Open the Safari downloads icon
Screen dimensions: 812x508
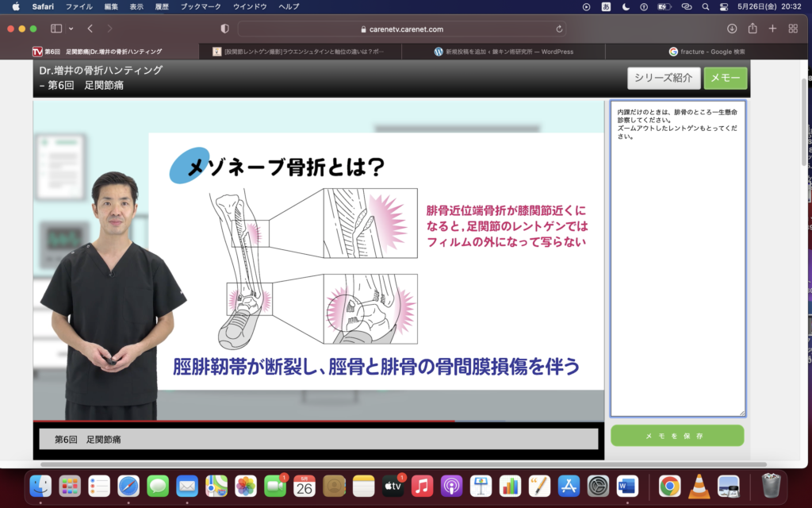(x=731, y=29)
